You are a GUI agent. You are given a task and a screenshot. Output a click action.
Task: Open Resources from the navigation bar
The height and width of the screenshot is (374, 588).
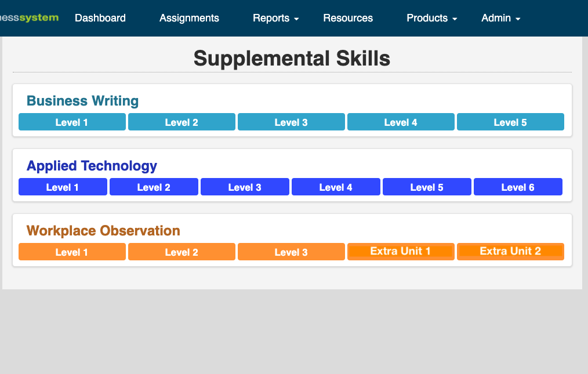pyautogui.click(x=348, y=18)
